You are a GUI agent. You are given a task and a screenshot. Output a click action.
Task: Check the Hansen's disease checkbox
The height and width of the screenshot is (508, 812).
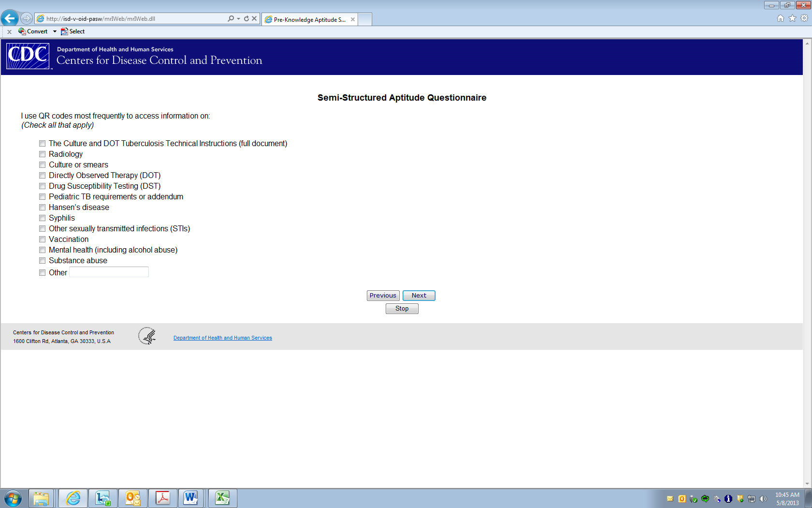43,208
